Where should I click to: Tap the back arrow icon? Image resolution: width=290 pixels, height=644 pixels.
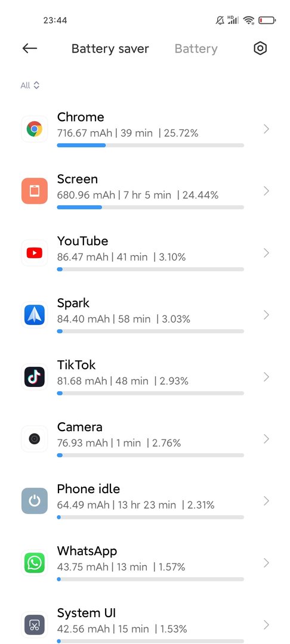pyautogui.click(x=30, y=48)
